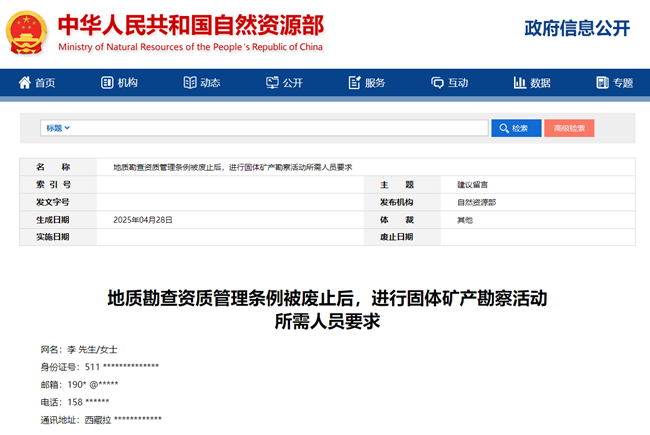The width and height of the screenshot is (650, 435).
Task: Go to the 专题 navigation tab
Action: pyautogui.click(x=614, y=83)
